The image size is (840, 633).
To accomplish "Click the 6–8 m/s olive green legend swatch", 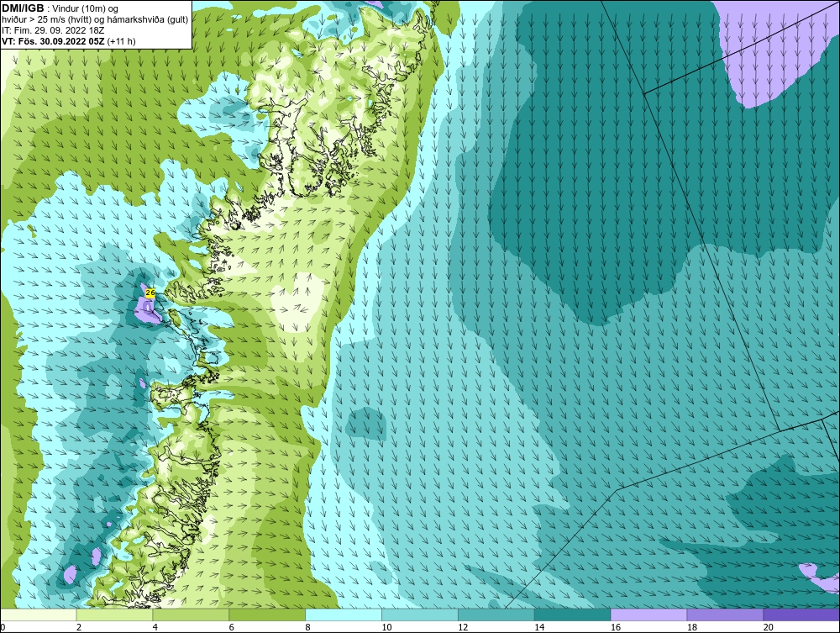I will pyautogui.click(x=267, y=615).
